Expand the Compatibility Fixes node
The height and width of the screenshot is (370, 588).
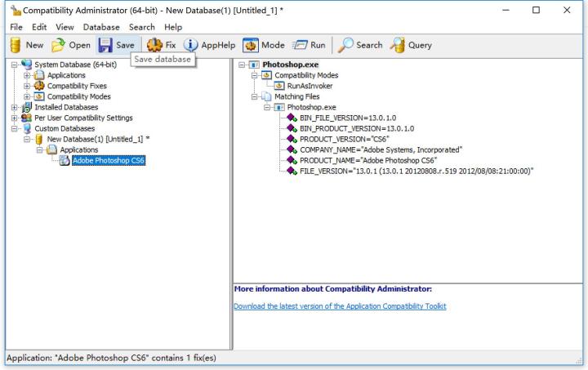[29, 86]
